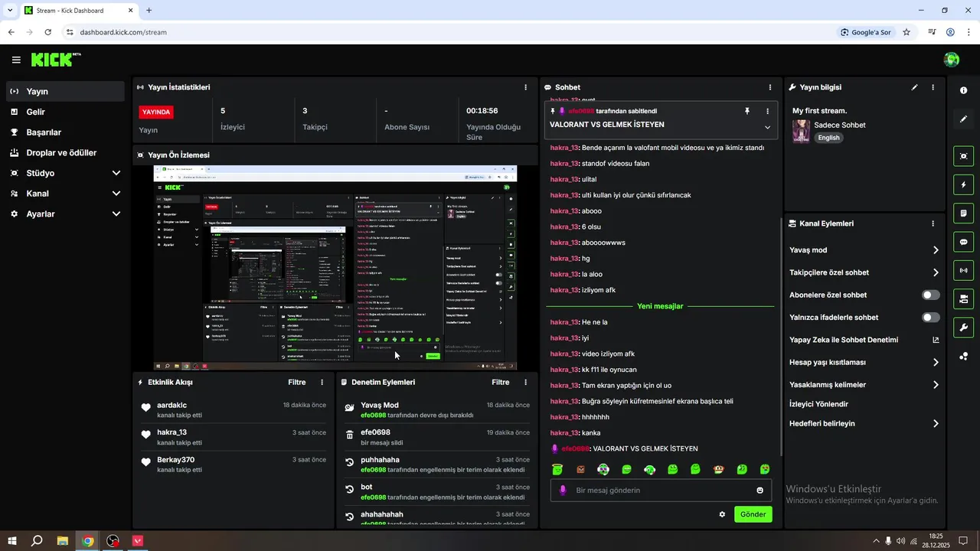Switch to the Stream - Kick Dashboard tab
This screenshot has width=980, height=551.
(x=78, y=11)
